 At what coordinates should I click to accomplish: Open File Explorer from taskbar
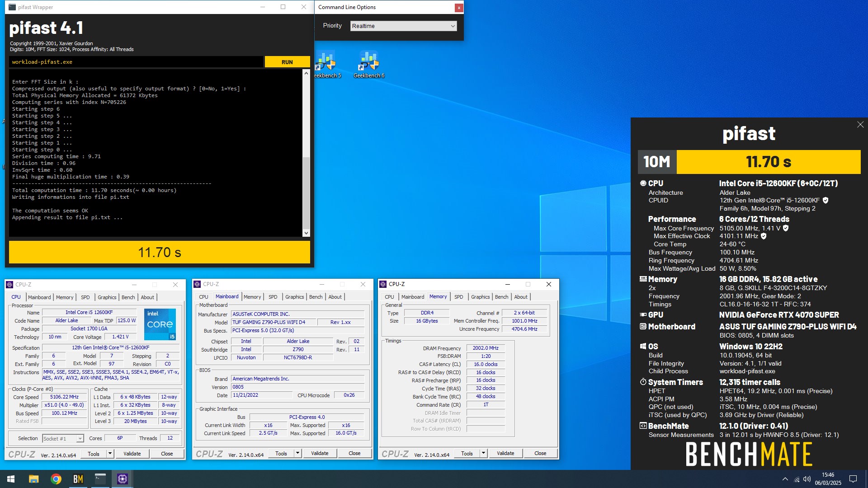coord(33,479)
